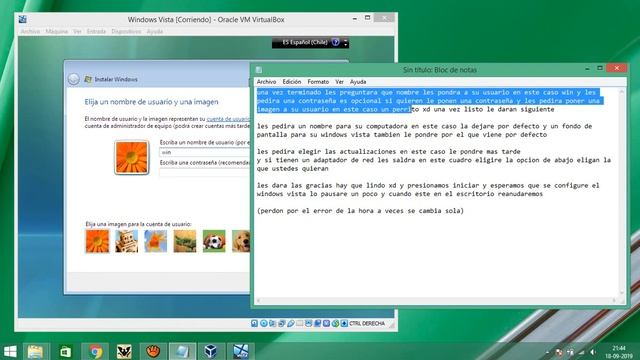Select the soccer ball account picture
640x360 pixels.
[x=214, y=241]
